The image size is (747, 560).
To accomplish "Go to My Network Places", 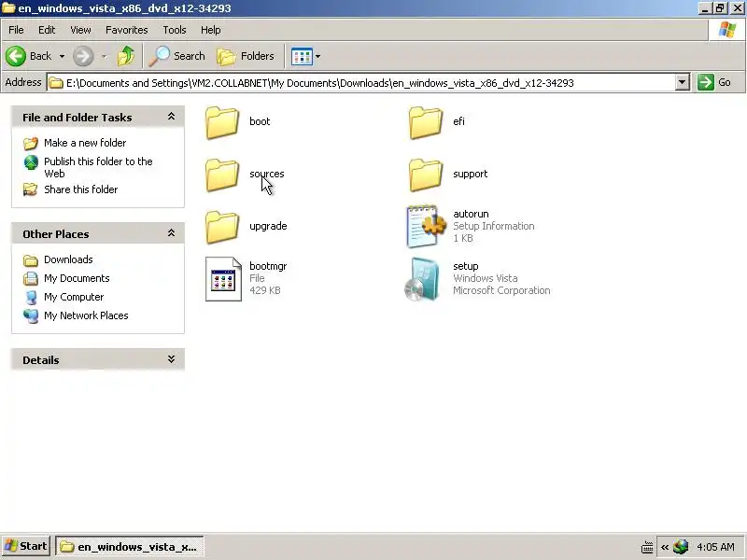I will click(86, 315).
